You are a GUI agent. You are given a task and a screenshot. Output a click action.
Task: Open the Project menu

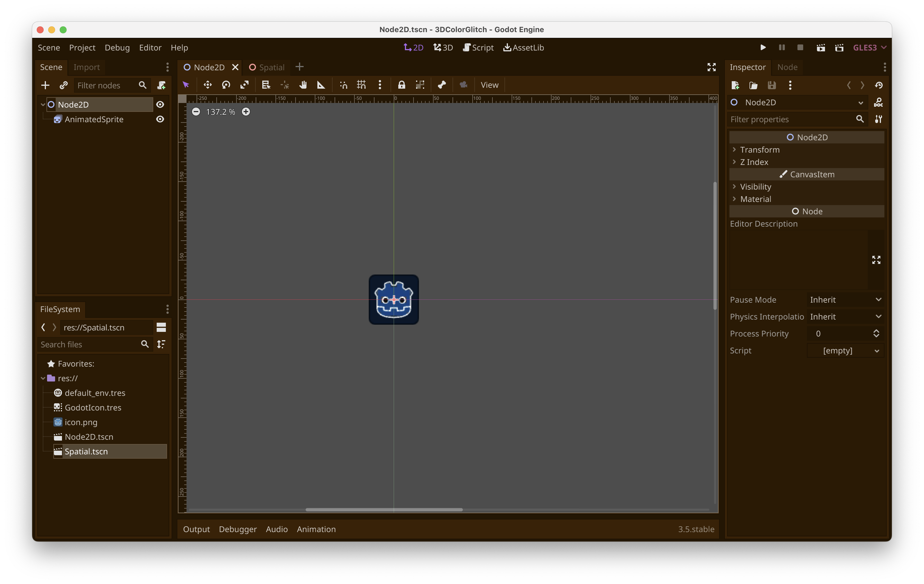pos(82,47)
